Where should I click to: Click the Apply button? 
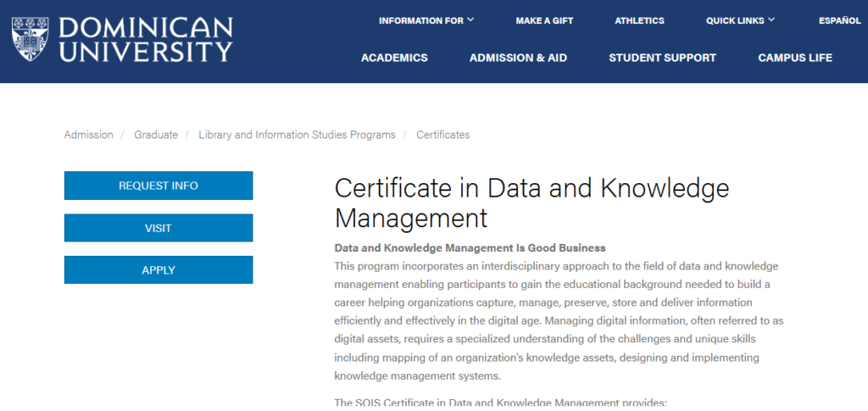159,270
